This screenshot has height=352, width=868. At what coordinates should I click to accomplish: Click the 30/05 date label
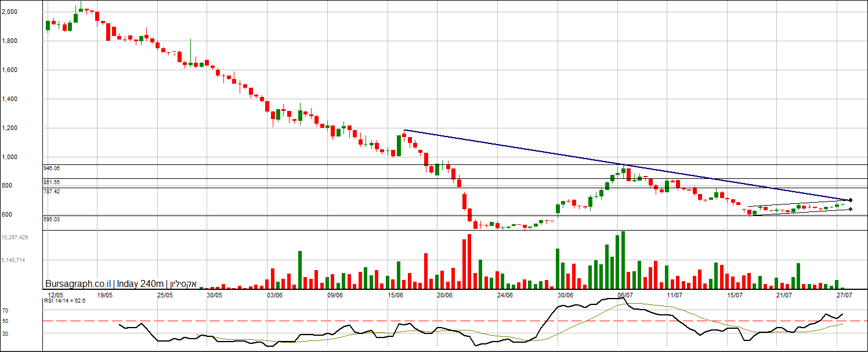(215, 295)
